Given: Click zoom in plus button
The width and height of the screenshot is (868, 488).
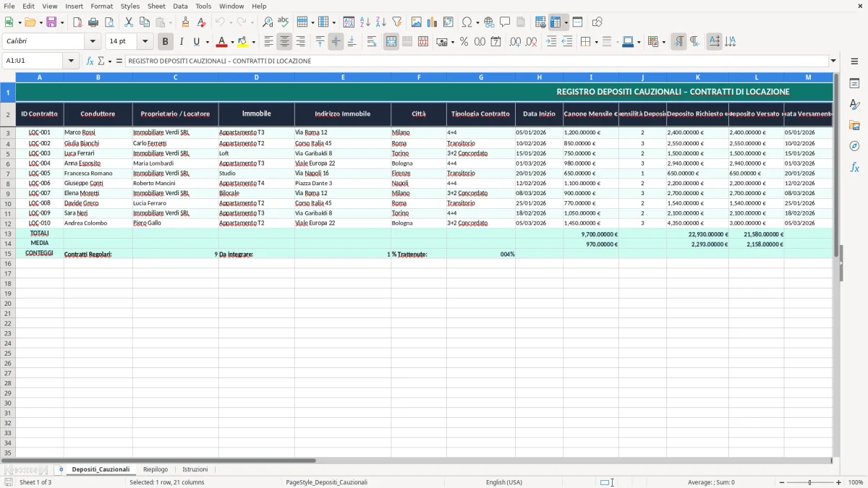Looking at the screenshot, I should (839, 482).
